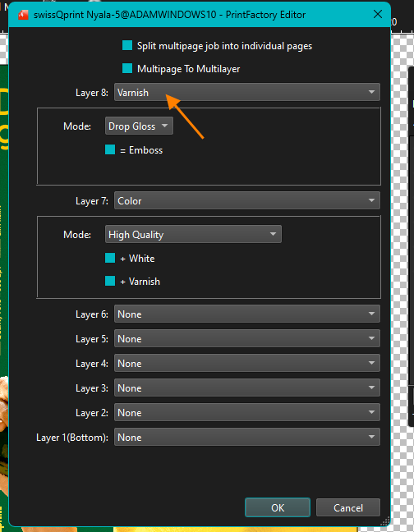This screenshot has width=414, height=532.
Task: Close the PrintFactory Editor dialog
Action: 378,14
